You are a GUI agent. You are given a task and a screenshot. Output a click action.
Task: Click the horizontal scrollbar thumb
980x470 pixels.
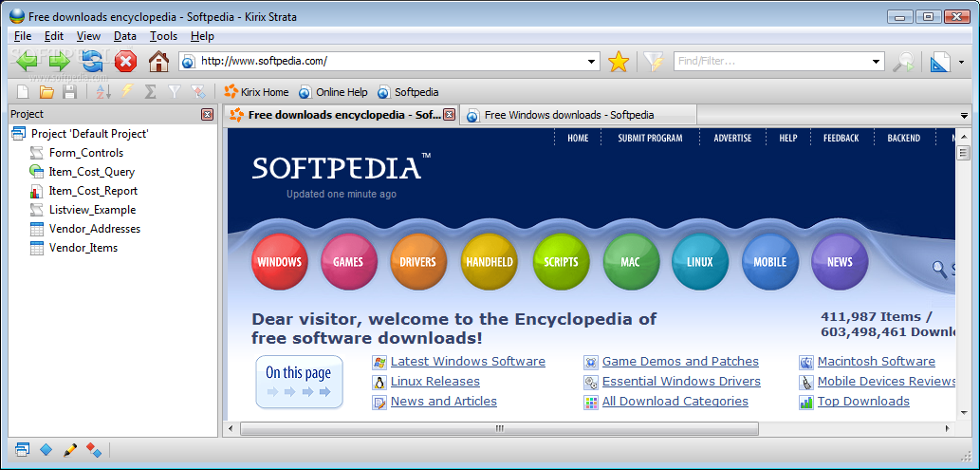click(499, 428)
